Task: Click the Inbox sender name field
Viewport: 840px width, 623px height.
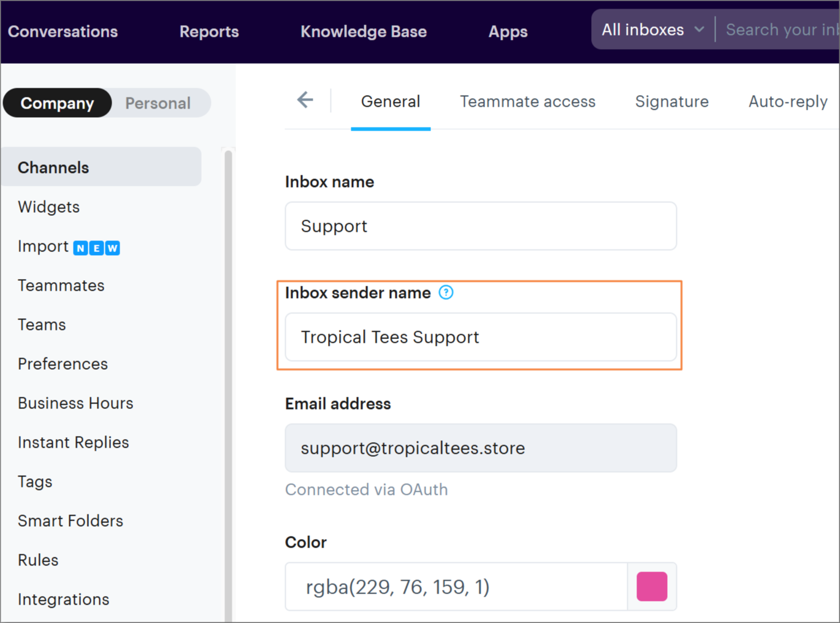Action: click(480, 337)
